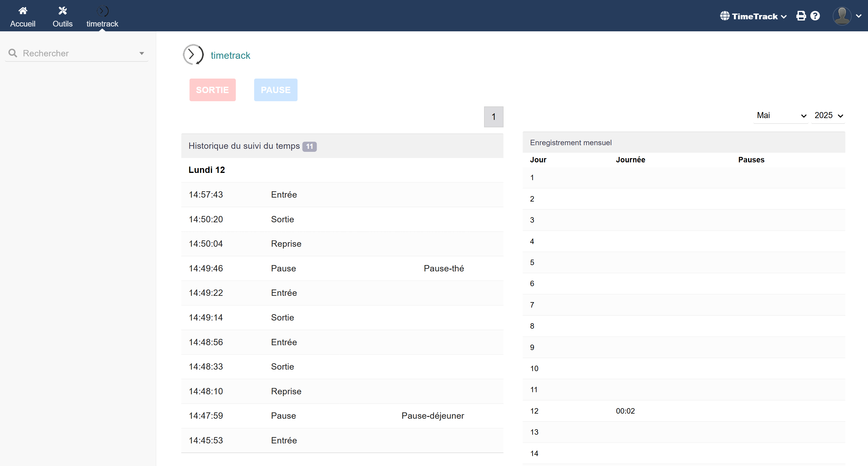The width and height of the screenshot is (868, 466).
Task: Click the globe icon beside TimeTrack
Action: [725, 16]
